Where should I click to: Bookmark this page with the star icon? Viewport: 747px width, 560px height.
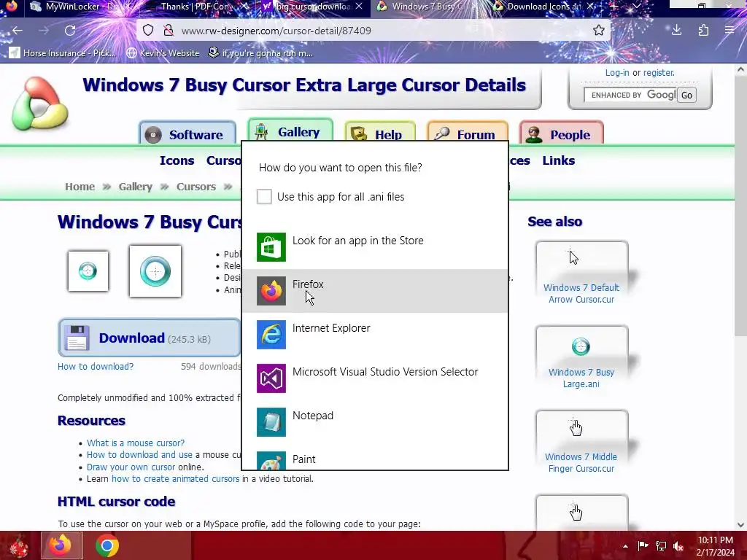(599, 31)
